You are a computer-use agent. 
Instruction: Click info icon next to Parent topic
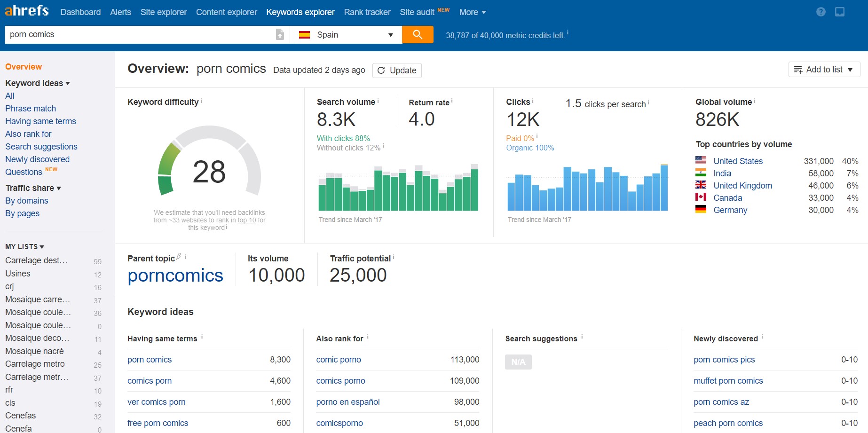coord(185,257)
